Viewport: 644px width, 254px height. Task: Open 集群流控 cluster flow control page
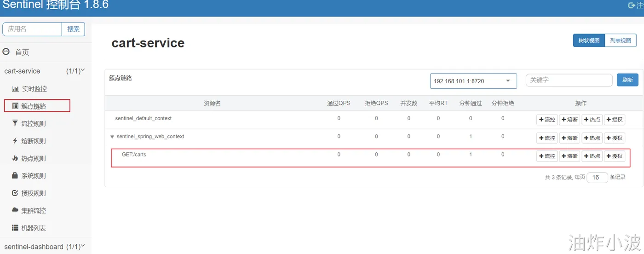34,211
